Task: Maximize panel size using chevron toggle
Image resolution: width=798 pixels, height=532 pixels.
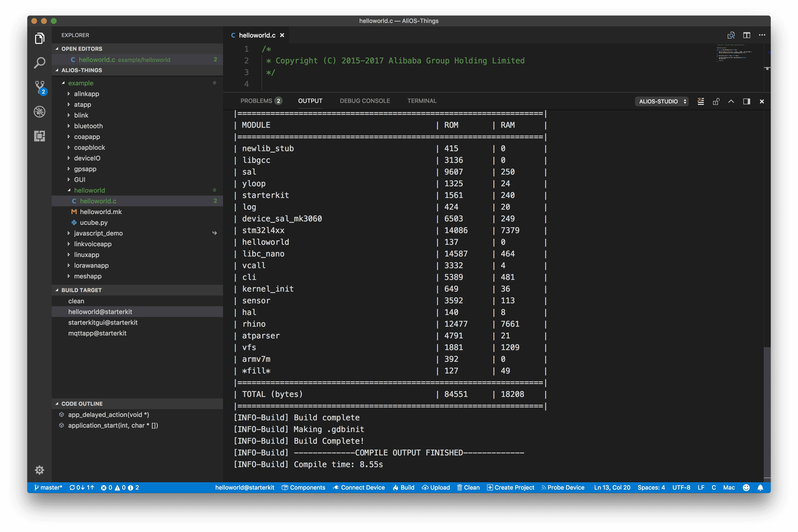Action: (x=731, y=101)
